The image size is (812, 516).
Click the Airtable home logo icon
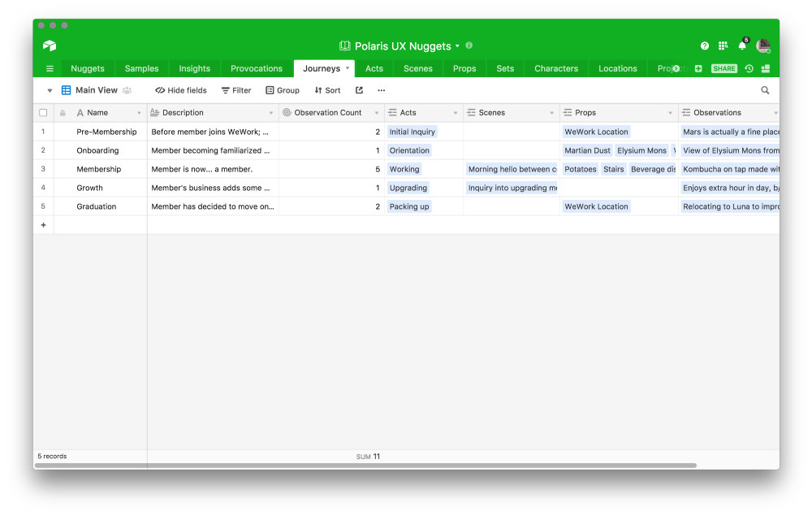[x=50, y=46]
